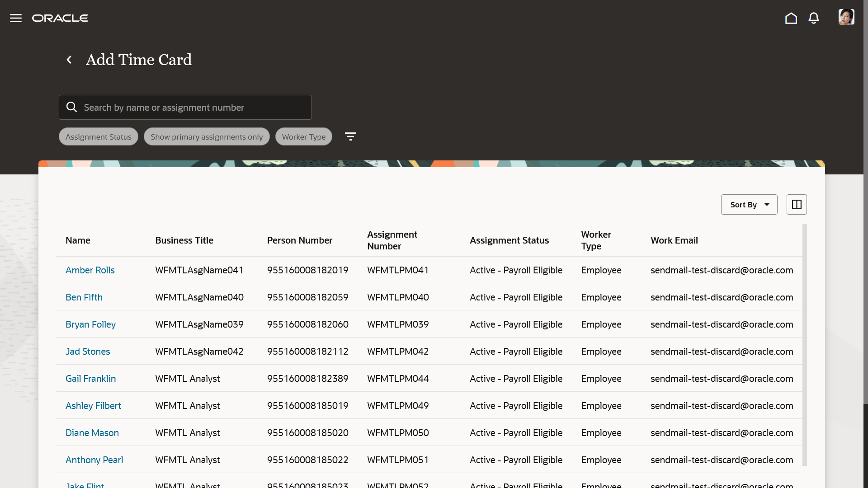Screen dimensions: 868x488
Task: Toggle Show primary assignments only chip
Action: (x=207, y=136)
